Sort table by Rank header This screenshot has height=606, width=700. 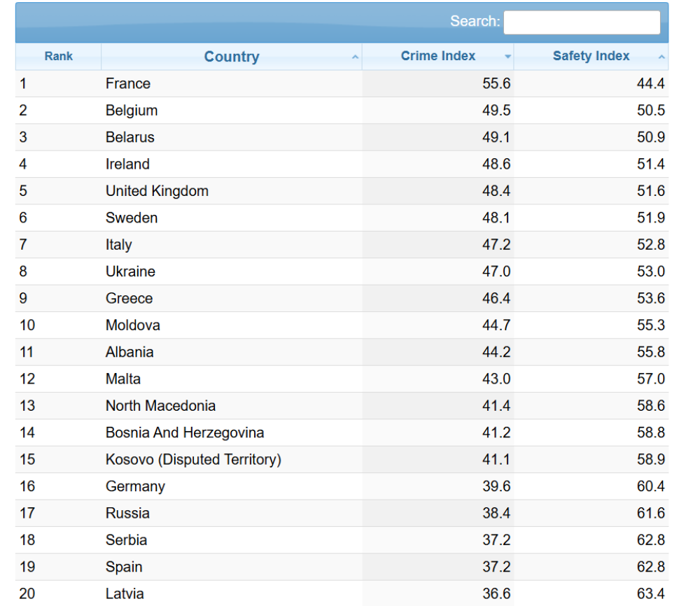pos(59,56)
